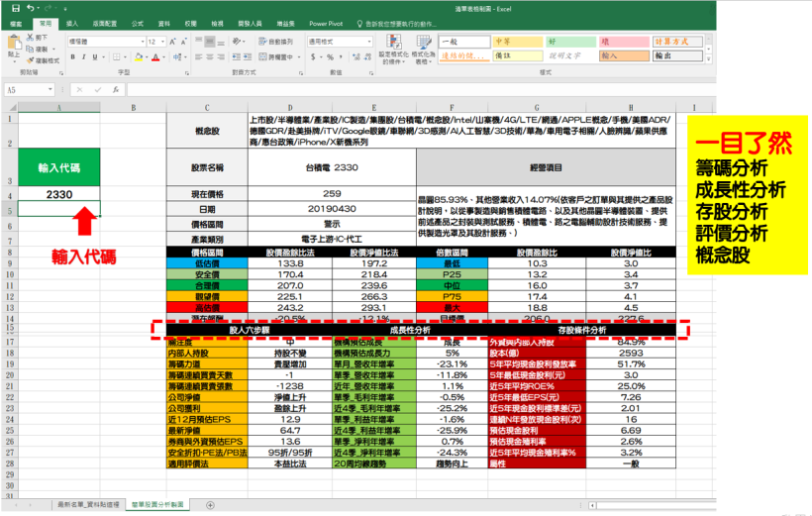Screen dimensions: 812x516
Task: Click the Format as Table icon
Action: [424, 43]
